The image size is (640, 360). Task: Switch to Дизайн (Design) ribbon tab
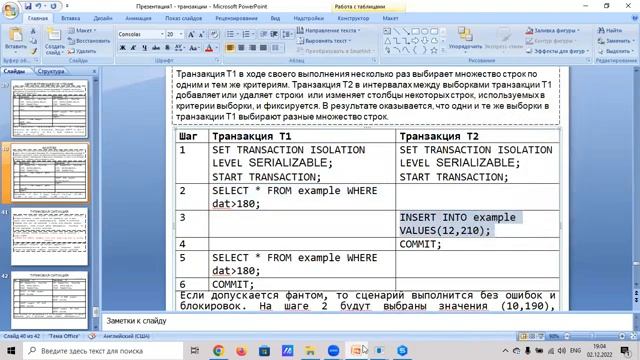[103, 18]
